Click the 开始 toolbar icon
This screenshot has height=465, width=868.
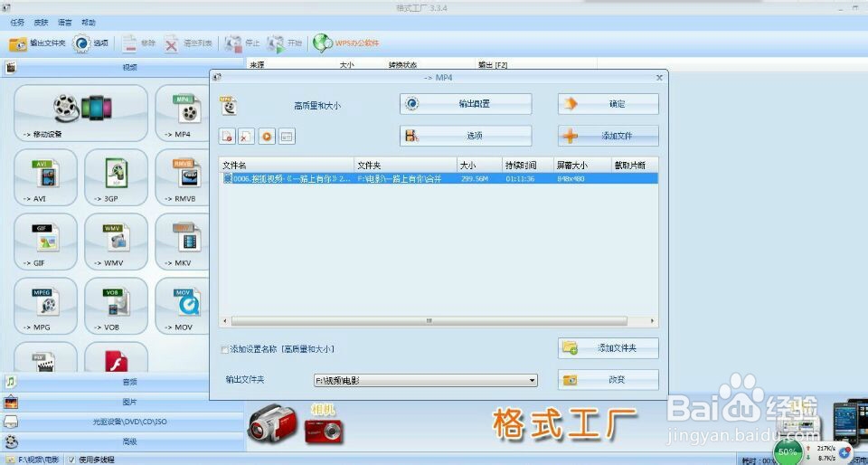tap(285, 43)
